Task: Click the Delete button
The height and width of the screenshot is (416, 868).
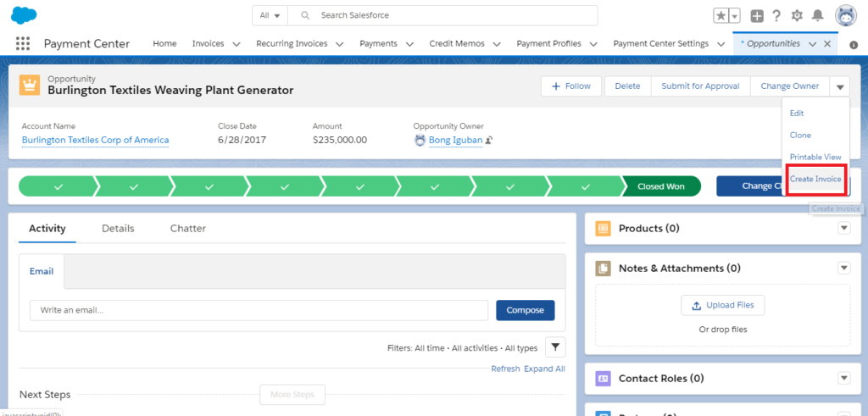Action: 628,86
